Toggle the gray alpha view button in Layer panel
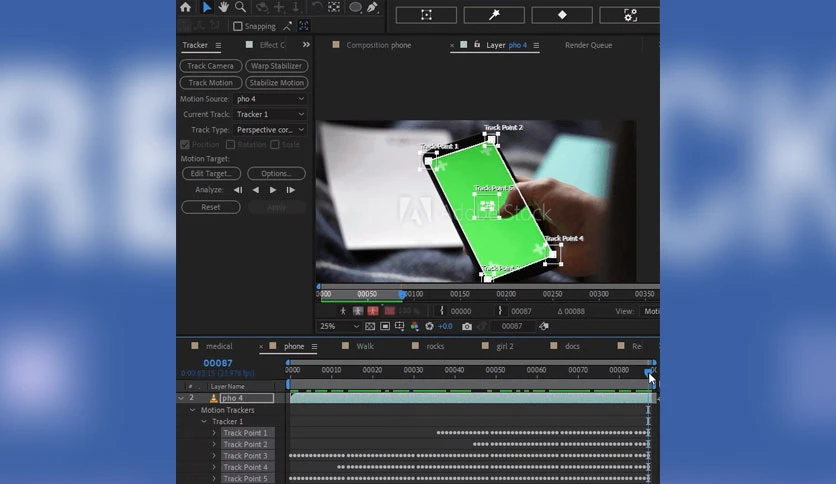The width and height of the screenshot is (836, 484). coord(358,311)
